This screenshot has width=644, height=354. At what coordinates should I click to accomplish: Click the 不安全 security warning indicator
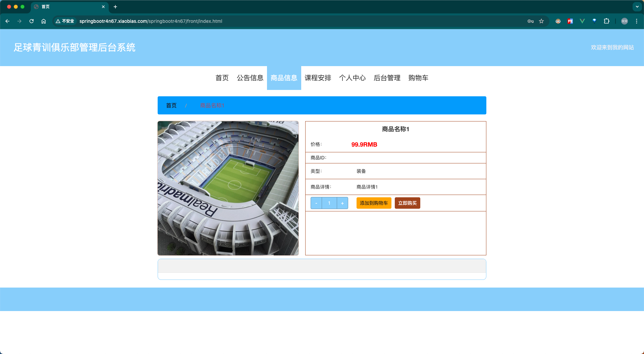(65, 21)
